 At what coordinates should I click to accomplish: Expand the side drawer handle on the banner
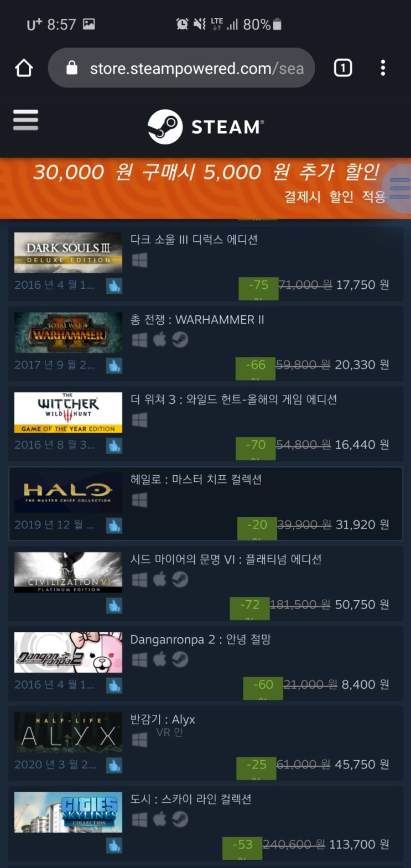click(x=400, y=188)
